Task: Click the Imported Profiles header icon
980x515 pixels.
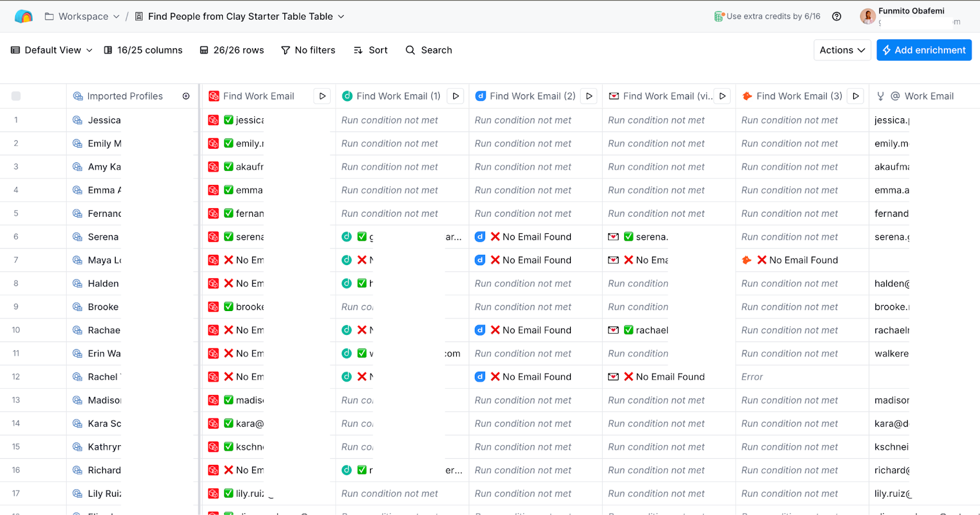Action: point(78,96)
